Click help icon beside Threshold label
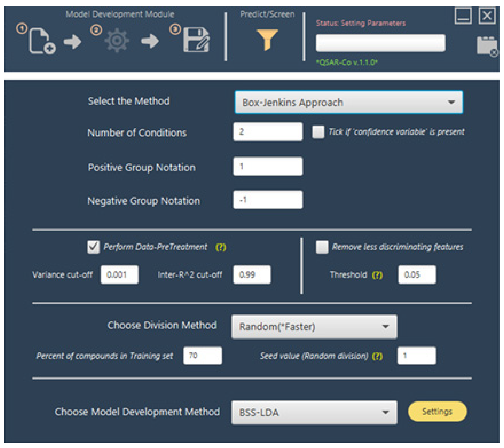Screen dimensions: 504x448 coord(377,275)
